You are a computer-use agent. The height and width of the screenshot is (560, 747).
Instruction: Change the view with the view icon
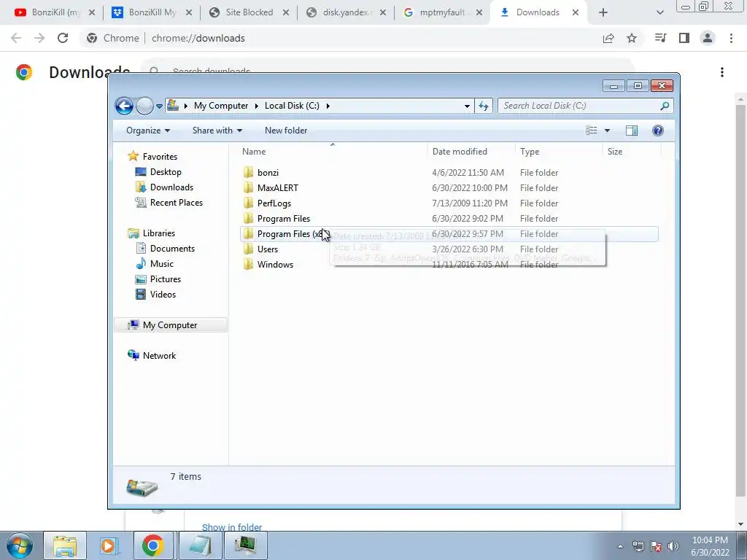[x=591, y=131]
